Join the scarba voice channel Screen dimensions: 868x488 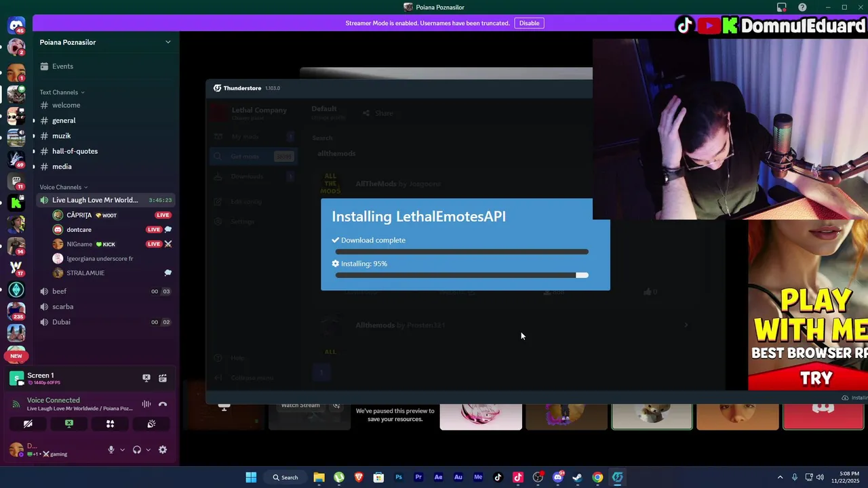[x=104, y=306]
